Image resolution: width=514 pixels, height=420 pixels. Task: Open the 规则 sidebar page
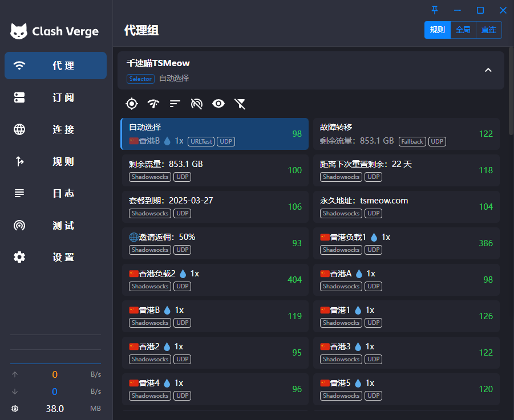pyautogui.click(x=55, y=161)
